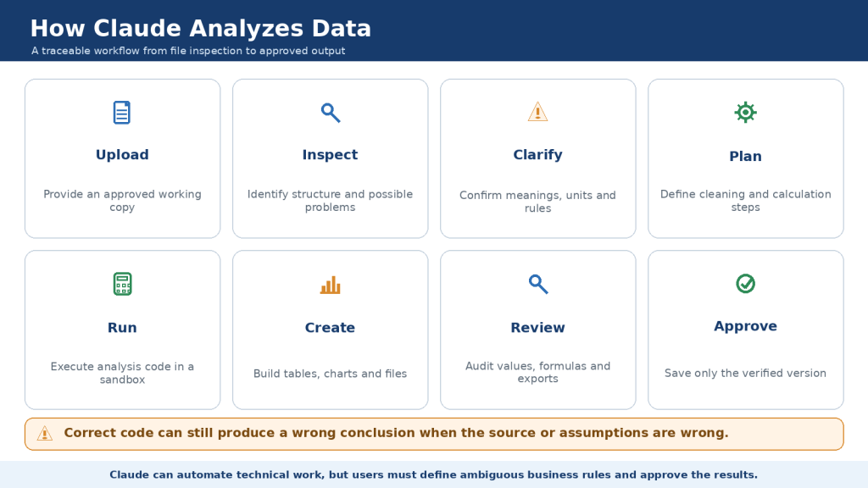Screen dimensions: 868x488
Task: Click the warning triangle icon above Clarify
Action: [x=537, y=112]
